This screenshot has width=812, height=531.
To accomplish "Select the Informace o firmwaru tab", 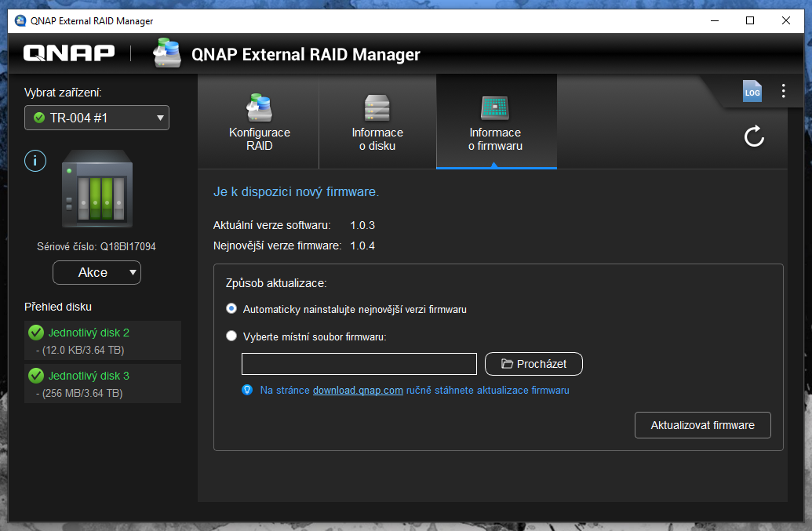I will (x=496, y=122).
